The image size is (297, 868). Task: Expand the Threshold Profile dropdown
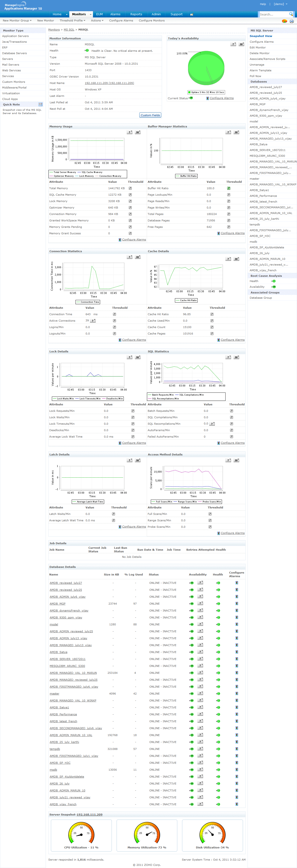(x=72, y=21)
